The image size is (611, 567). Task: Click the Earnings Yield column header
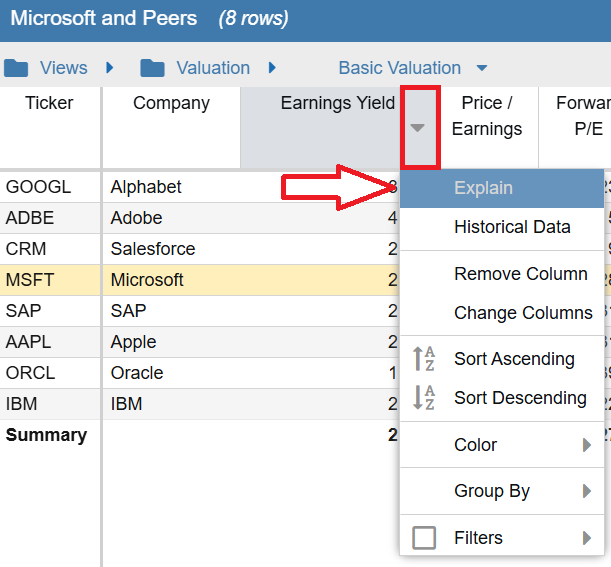tap(321, 127)
